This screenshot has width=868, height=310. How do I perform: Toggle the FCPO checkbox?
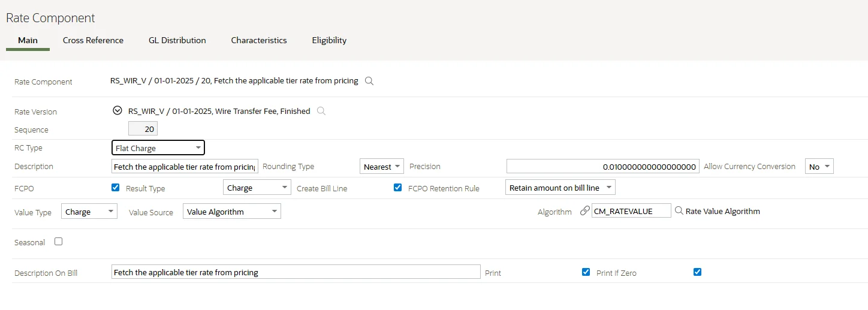(x=116, y=188)
